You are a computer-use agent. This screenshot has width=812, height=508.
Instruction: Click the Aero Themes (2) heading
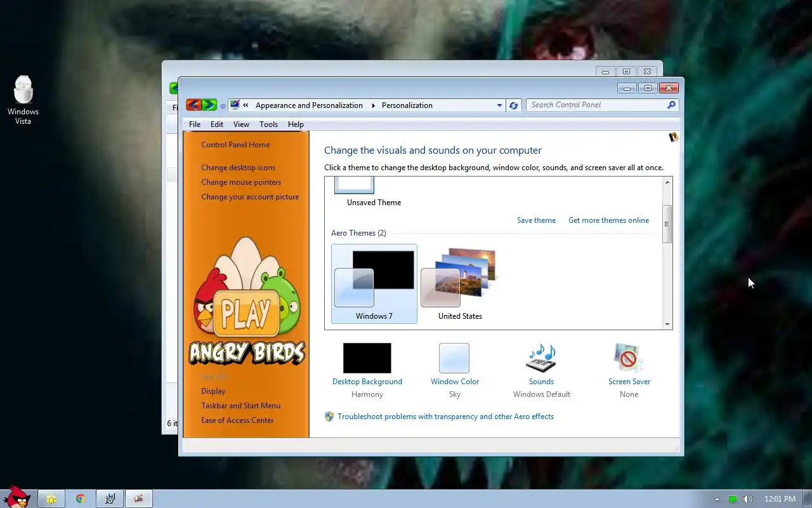pyautogui.click(x=358, y=233)
